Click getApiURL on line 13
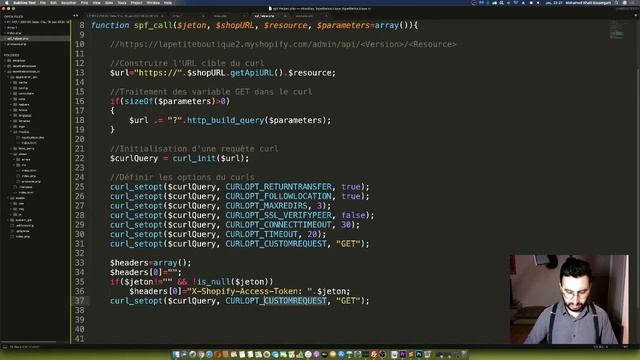The image size is (640, 360). coord(252,73)
